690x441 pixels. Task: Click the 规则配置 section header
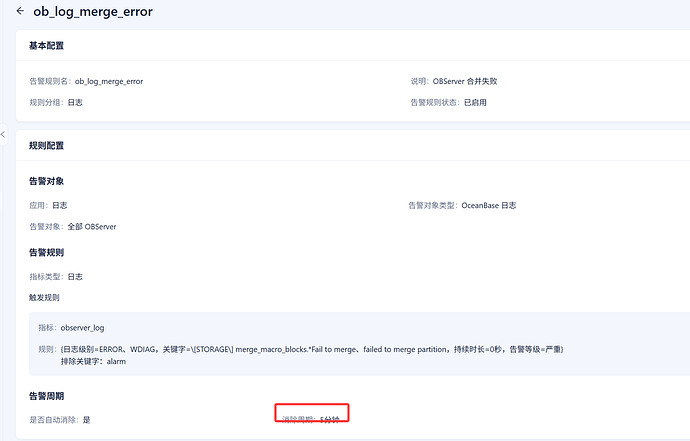click(x=47, y=145)
